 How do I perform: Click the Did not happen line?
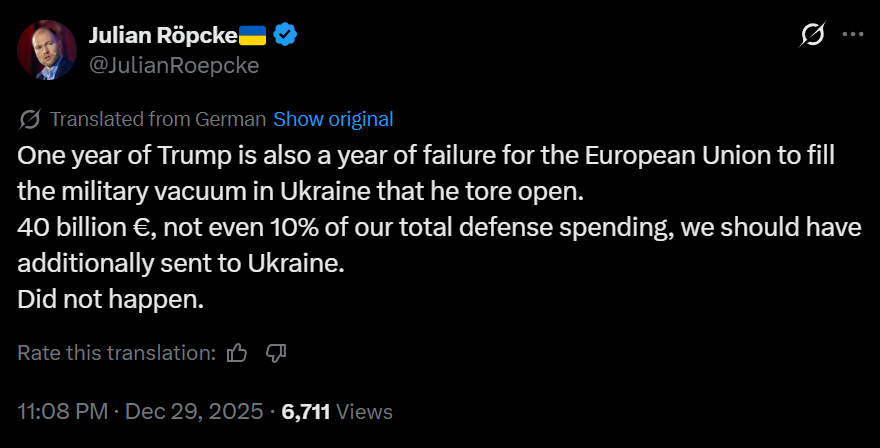click(111, 299)
